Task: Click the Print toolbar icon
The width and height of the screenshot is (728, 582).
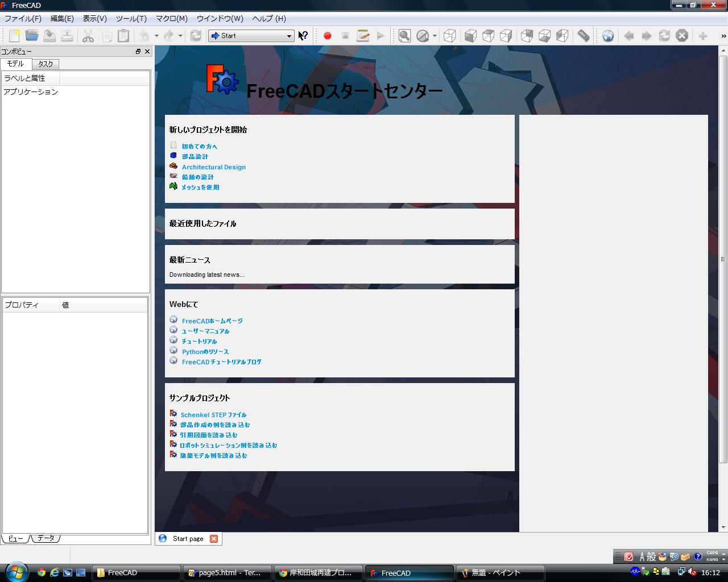Action: [x=67, y=36]
